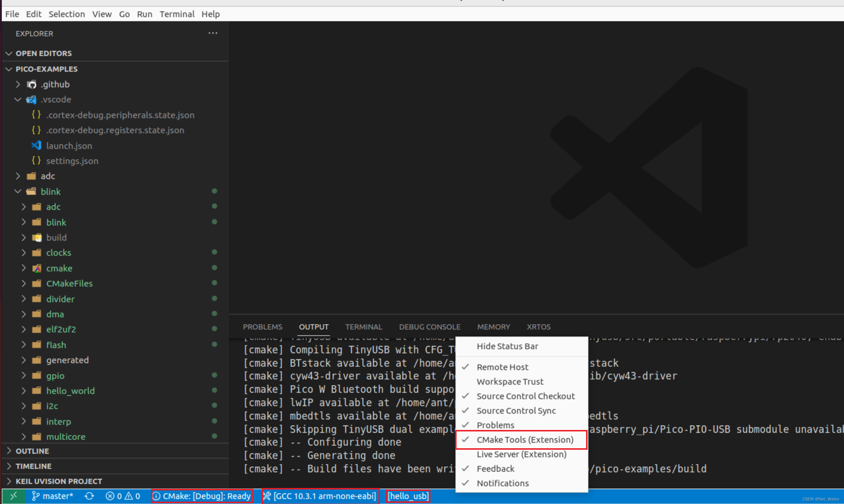Enable Live Server (Extension) status item

521,454
